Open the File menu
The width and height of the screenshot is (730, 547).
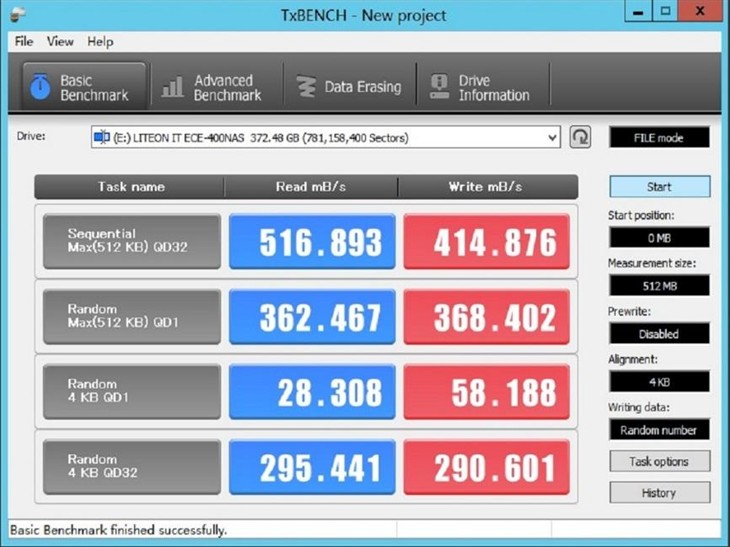coord(24,41)
